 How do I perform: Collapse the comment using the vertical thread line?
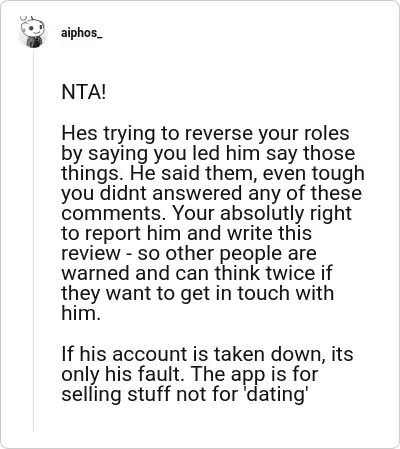pyautogui.click(x=33, y=240)
